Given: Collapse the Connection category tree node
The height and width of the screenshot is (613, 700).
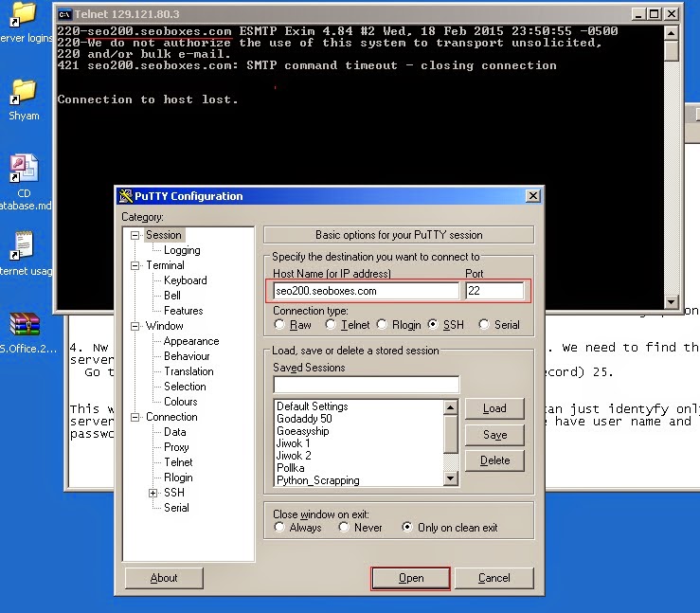Looking at the screenshot, I should (x=135, y=418).
